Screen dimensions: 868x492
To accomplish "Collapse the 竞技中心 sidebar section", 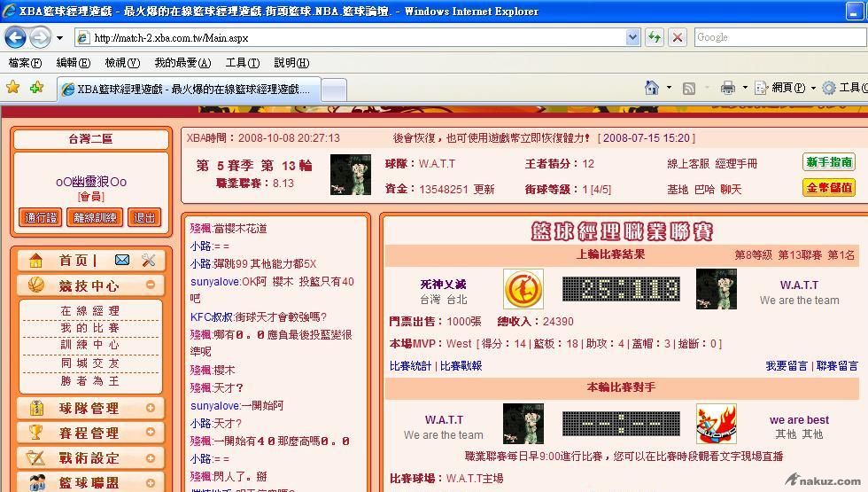I will [151, 285].
